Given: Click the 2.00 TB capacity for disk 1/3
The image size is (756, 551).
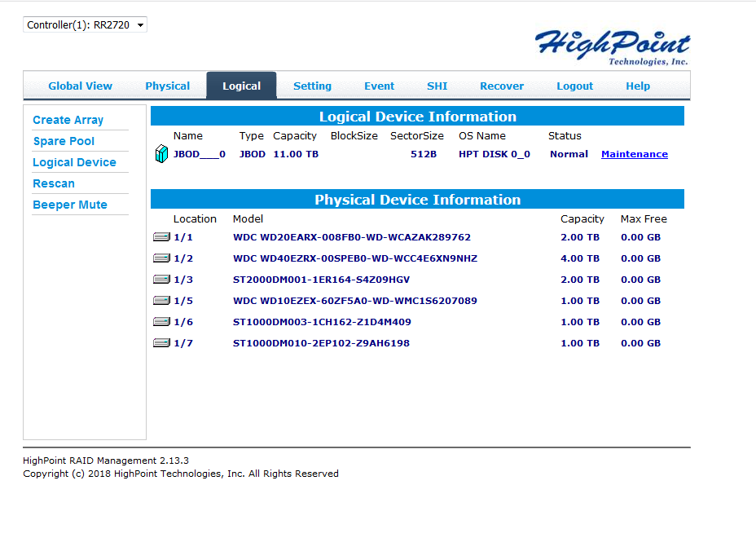Looking at the screenshot, I should (580, 280).
